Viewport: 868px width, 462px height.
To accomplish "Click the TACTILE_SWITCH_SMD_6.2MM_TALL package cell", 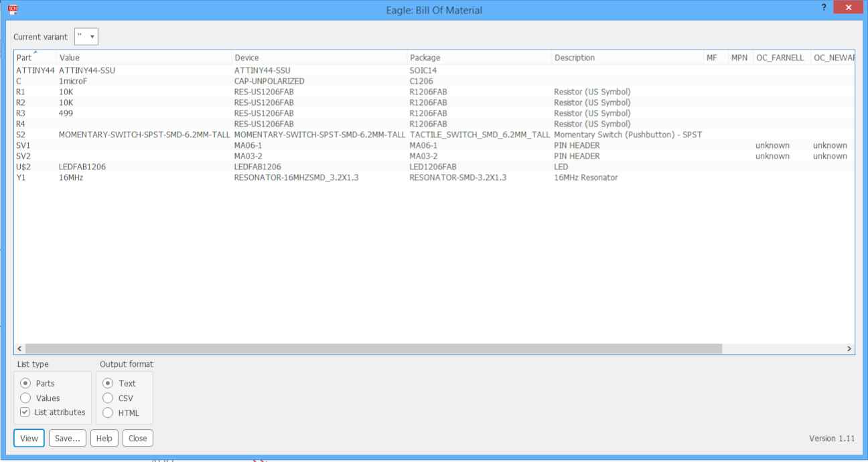I will coord(480,135).
